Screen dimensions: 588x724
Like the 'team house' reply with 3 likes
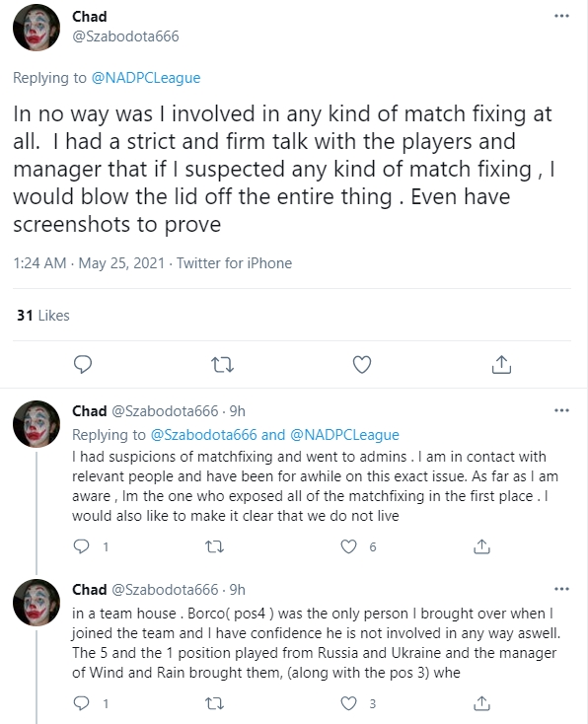coord(348,703)
